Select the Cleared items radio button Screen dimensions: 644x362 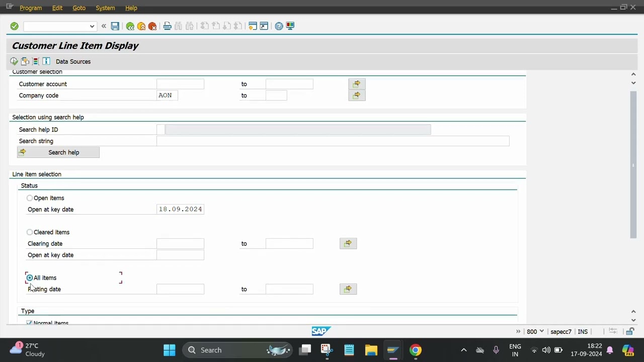[x=30, y=232]
